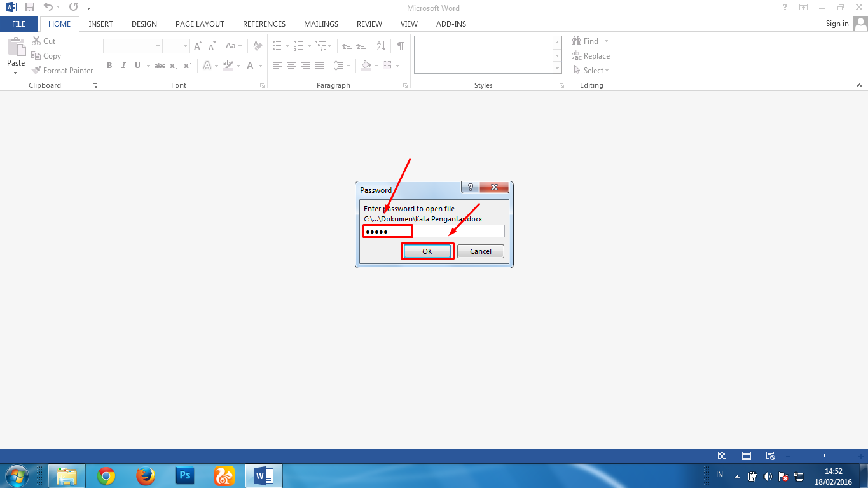Decrease paragraph indent
868x488 pixels.
(347, 46)
